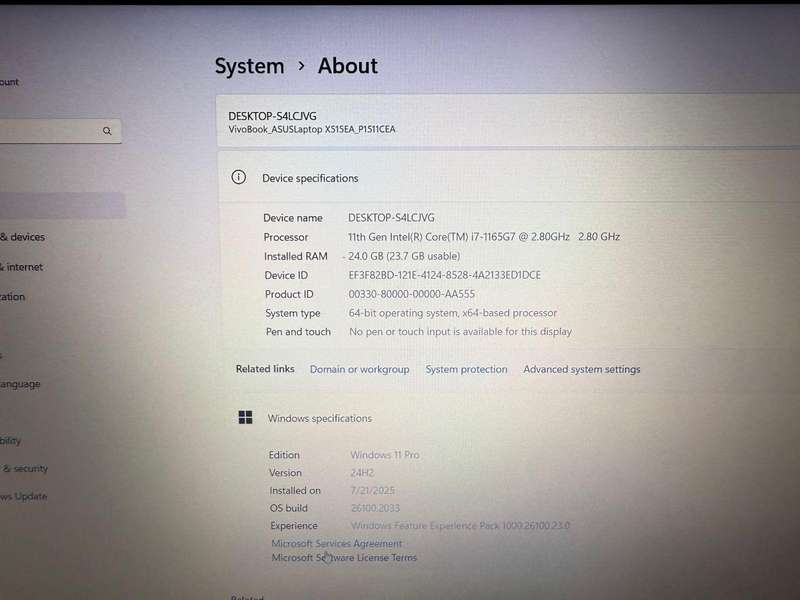The width and height of the screenshot is (800, 600).
Task: Open the '& devices' sidebar section
Action: point(22,237)
